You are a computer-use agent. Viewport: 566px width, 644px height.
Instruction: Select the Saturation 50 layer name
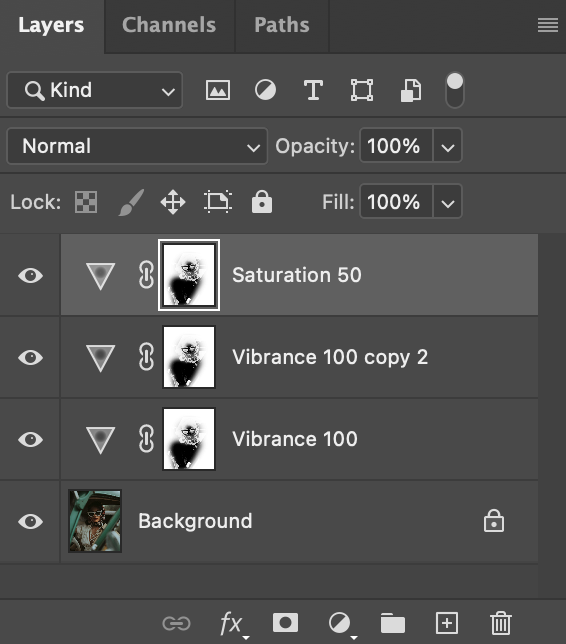pos(297,275)
